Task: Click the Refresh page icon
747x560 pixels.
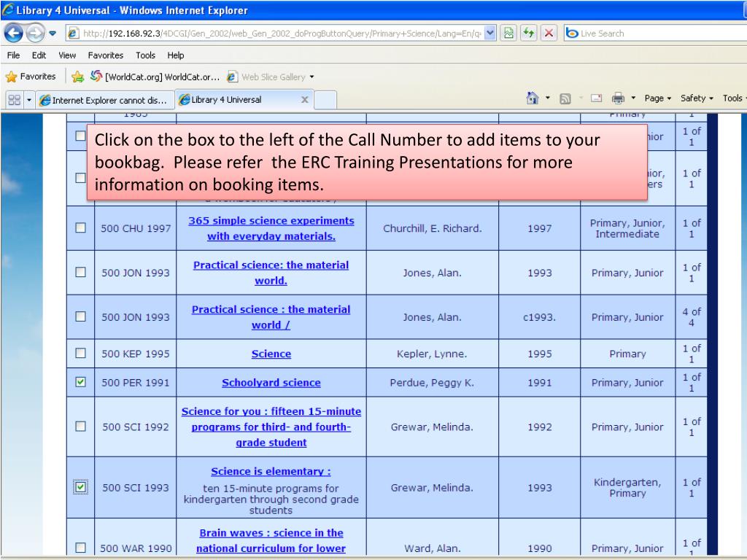Action: 529,34
